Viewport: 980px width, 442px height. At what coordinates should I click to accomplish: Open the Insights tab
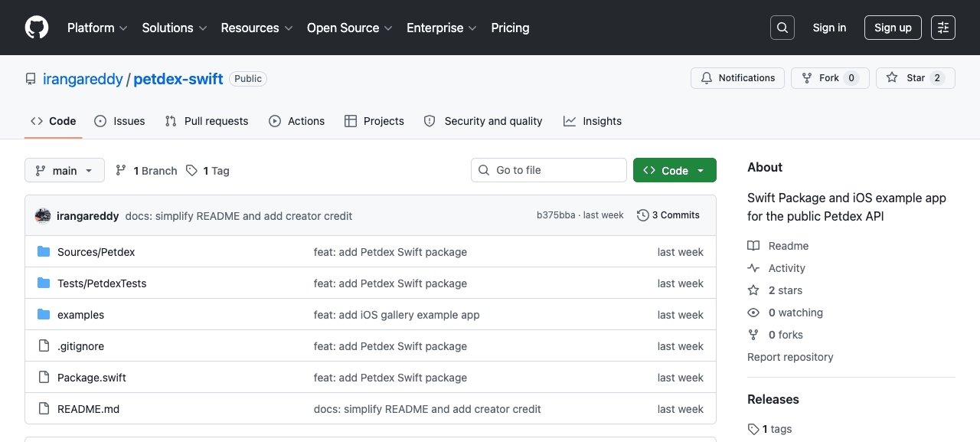coord(593,121)
